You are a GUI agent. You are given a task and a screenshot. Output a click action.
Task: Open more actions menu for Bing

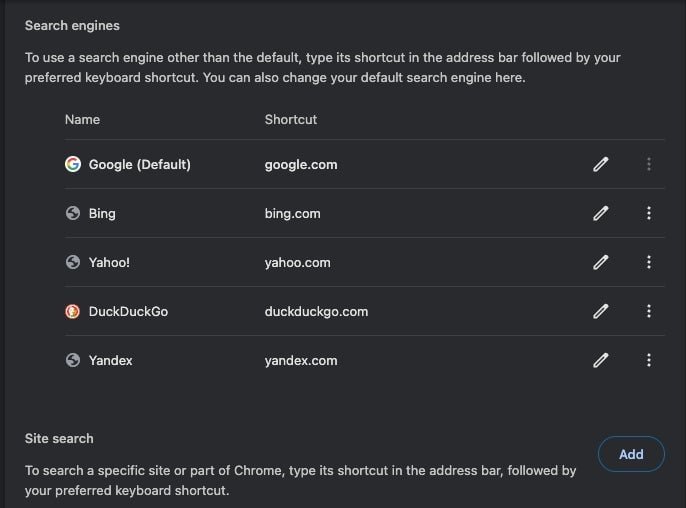click(x=649, y=213)
